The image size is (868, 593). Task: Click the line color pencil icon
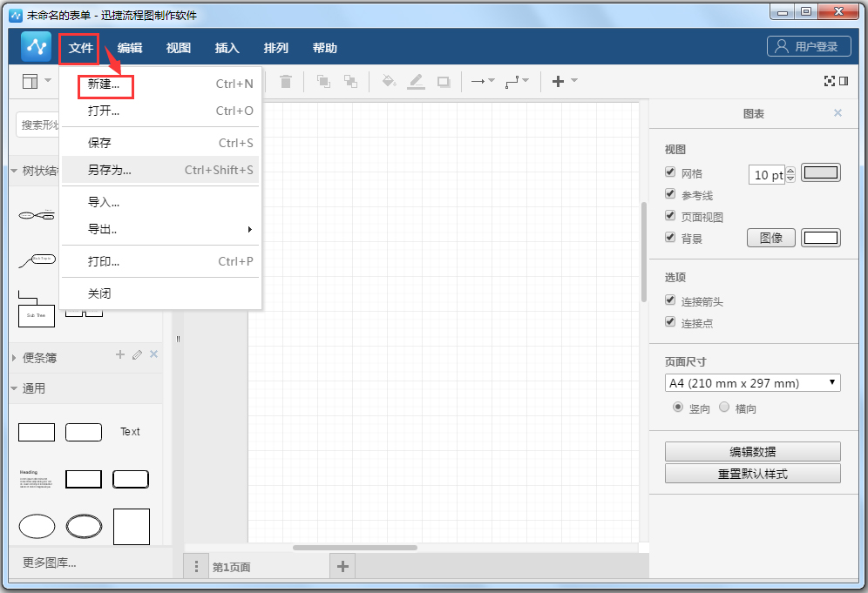417,81
